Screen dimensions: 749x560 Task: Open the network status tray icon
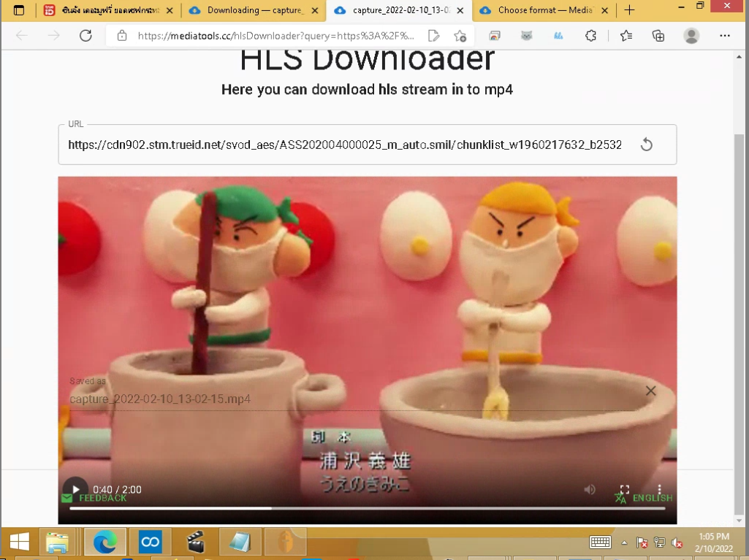click(x=659, y=542)
